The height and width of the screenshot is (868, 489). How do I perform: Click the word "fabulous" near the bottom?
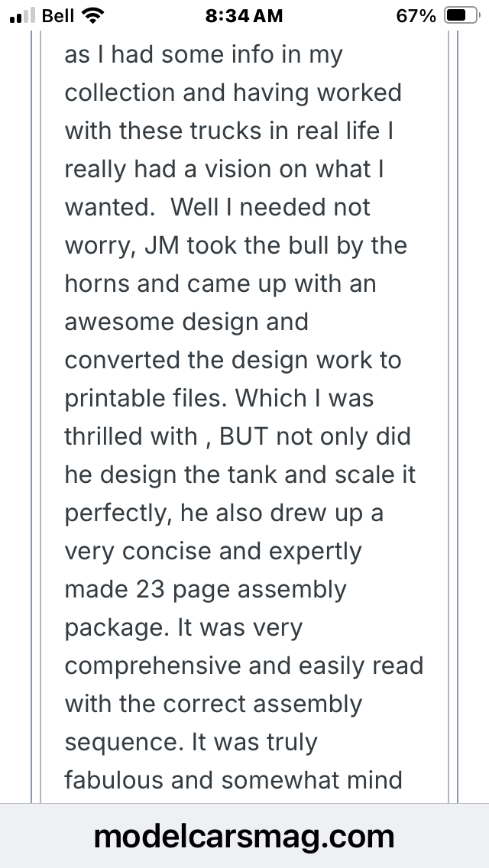tap(114, 780)
